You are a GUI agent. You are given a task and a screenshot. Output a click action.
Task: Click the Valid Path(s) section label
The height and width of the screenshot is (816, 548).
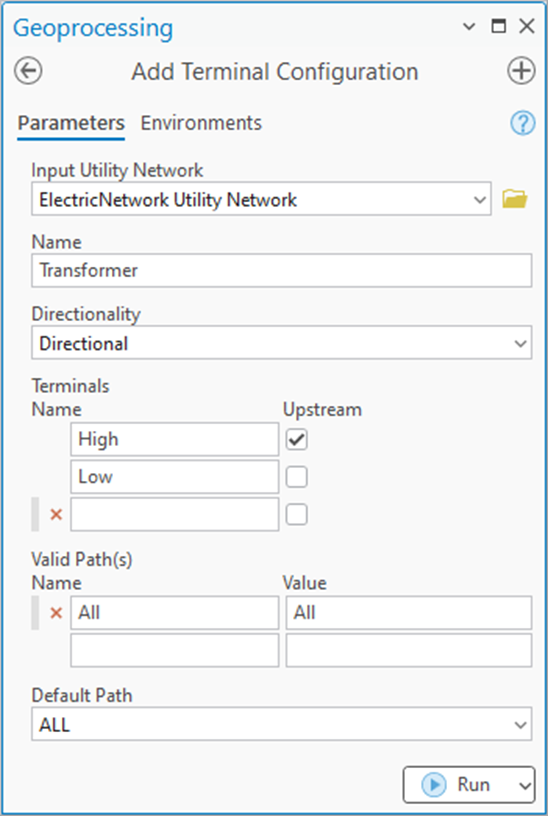(82, 559)
